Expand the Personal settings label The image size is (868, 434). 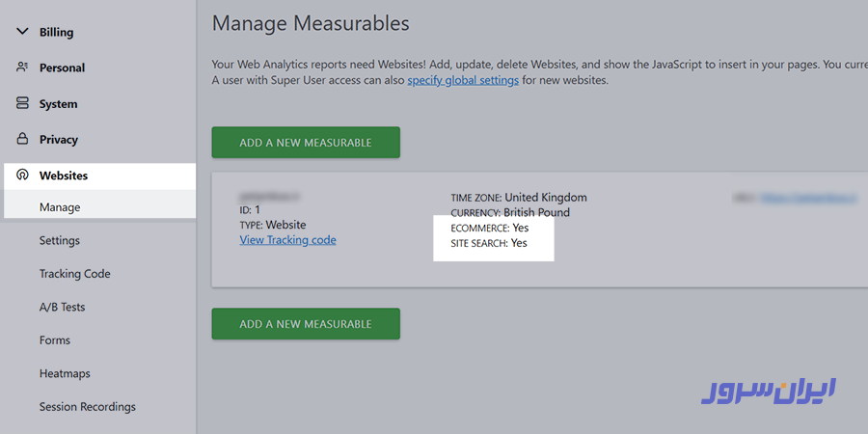click(x=62, y=68)
